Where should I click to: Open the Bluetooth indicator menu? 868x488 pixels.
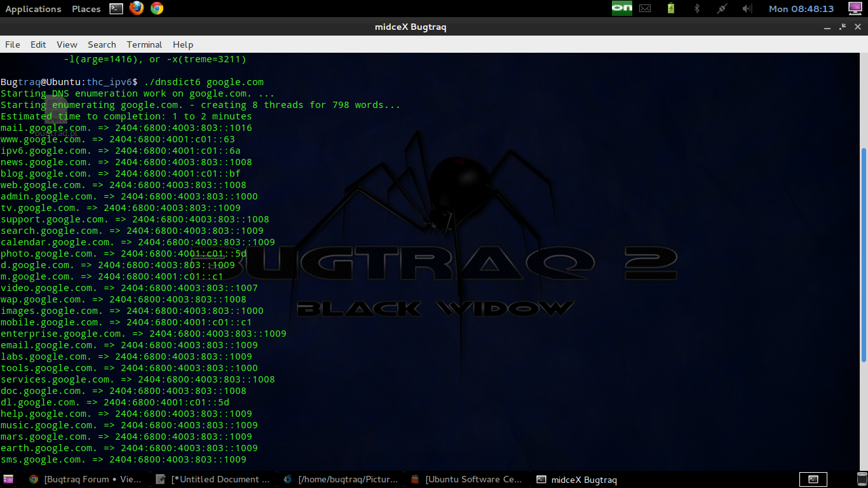(696, 8)
